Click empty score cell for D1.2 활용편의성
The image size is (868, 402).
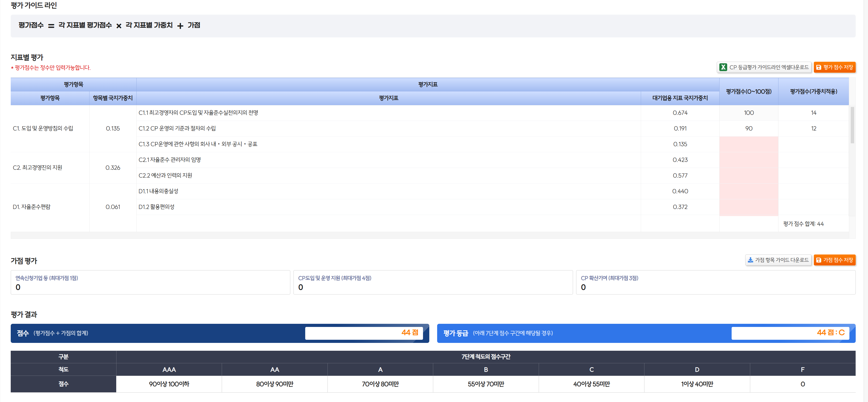pos(749,207)
